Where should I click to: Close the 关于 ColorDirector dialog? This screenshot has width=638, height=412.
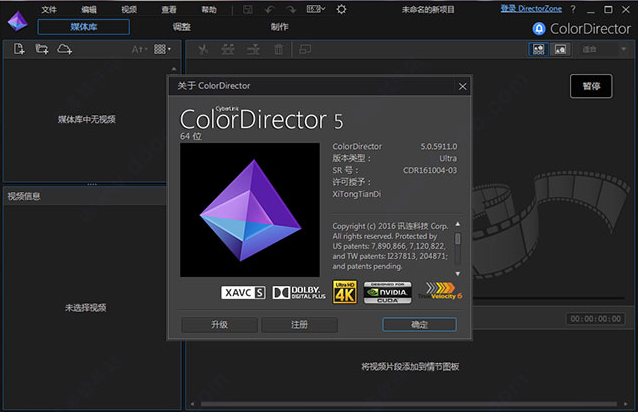tap(463, 86)
